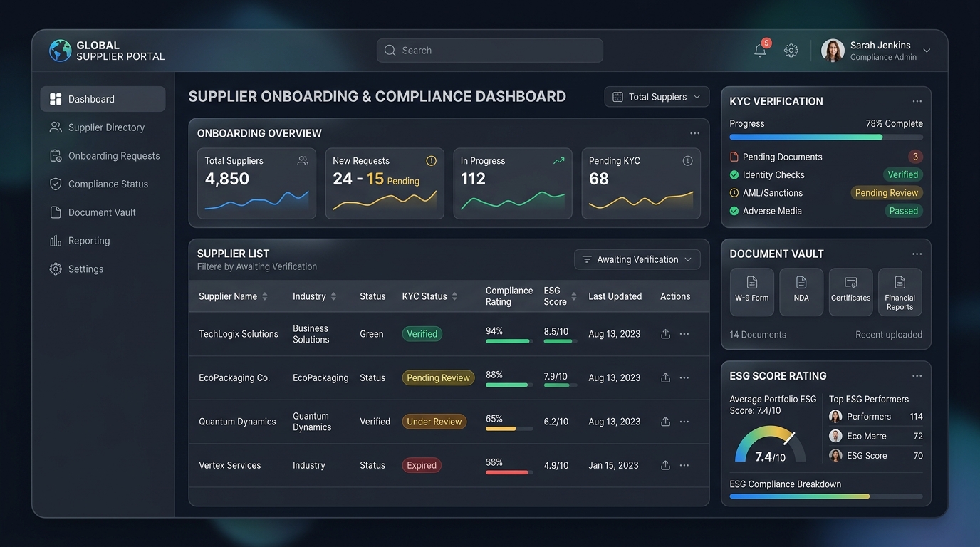
Task: Open Document Vault panel more options menu
Action: (917, 254)
